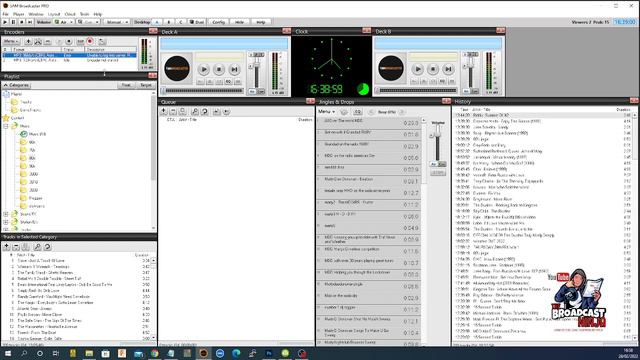This screenshot has width=640, height=360.
Task: Toggle the Deck A Air output button
Action: (252, 91)
